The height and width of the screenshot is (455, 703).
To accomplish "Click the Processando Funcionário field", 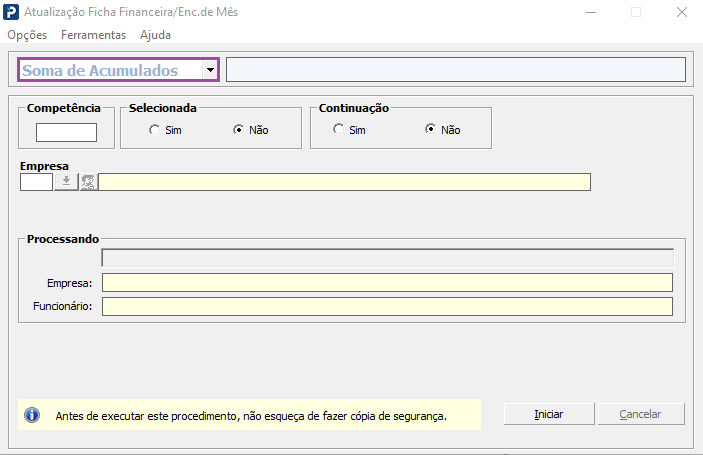I will [x=387, y=307].
